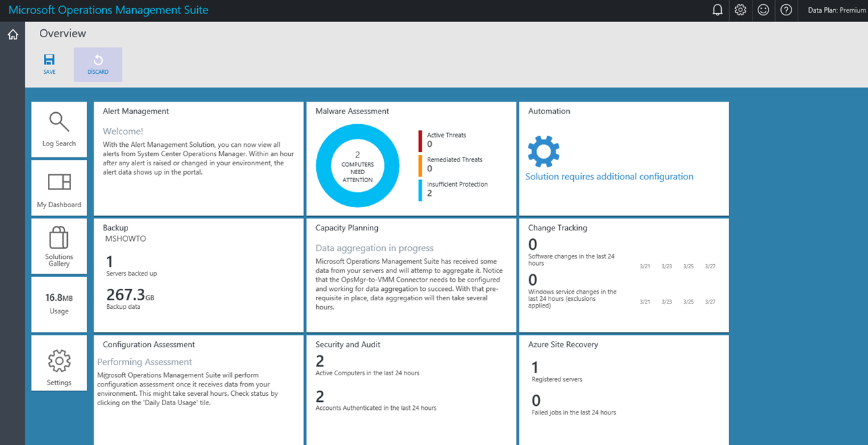
Task: Click the 'Performing Assessment' heading
Action: click(145, 362)
